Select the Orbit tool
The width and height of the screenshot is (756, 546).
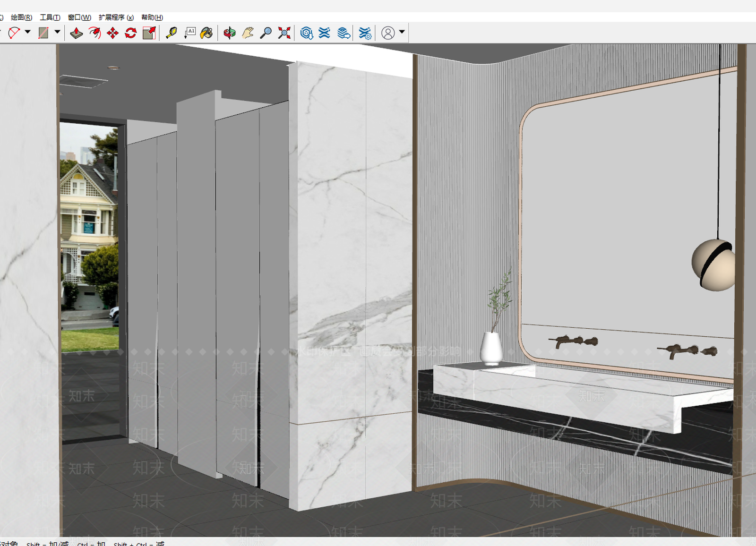pos(230,33)
